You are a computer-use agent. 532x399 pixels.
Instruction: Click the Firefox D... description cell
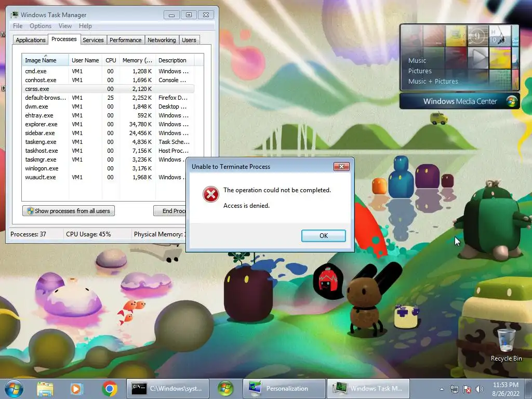[x=173, y=98]
